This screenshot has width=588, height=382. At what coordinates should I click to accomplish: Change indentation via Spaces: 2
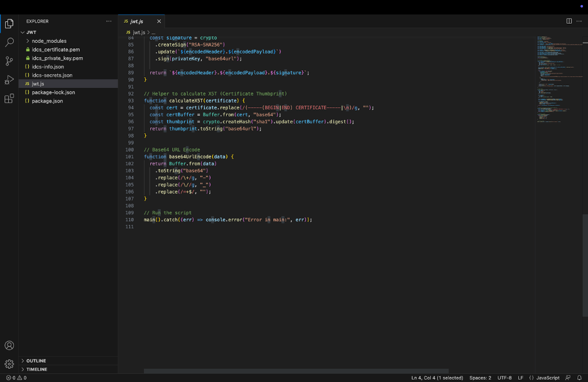point(480,378)
